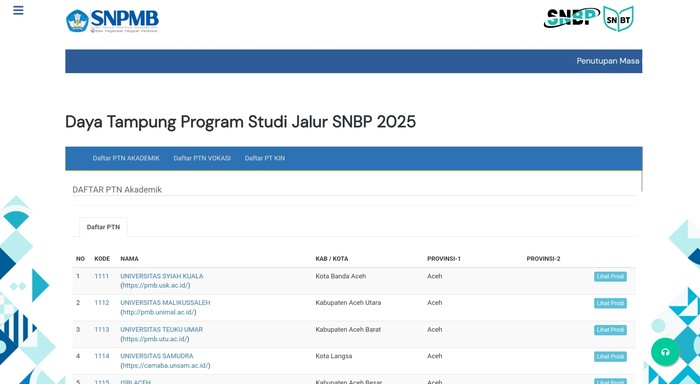Open UNIVERSITAS SYIAH KUALA link

click(162, 276)
